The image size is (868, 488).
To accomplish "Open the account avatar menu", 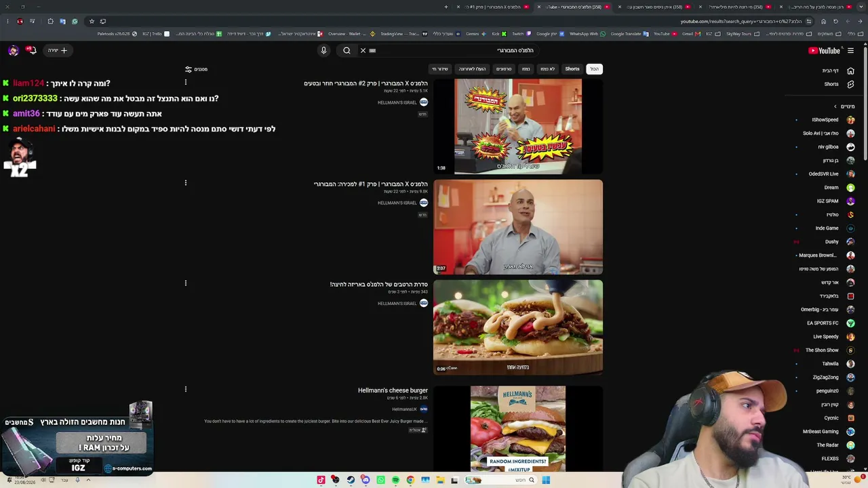I will coord(13,50).
